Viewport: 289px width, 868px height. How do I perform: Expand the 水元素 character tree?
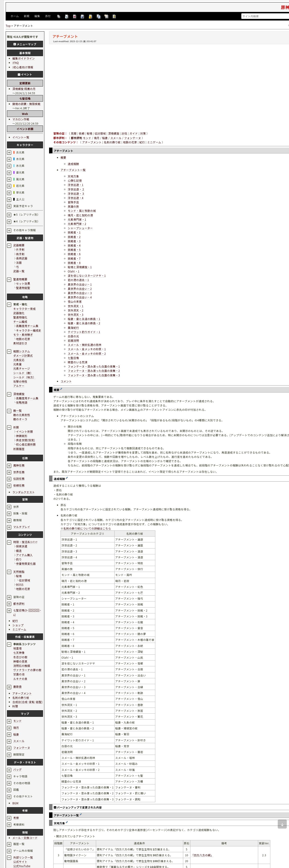pos(9,159)
